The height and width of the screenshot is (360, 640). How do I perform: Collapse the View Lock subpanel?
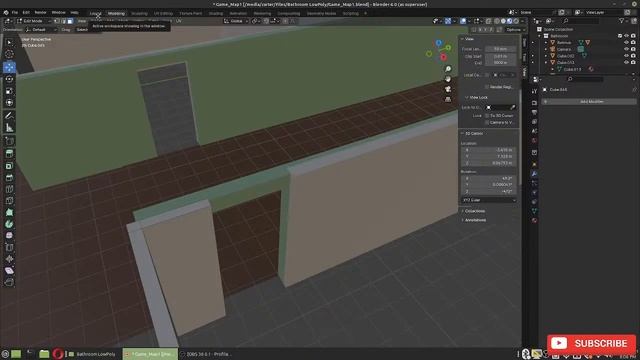[476, 98]
